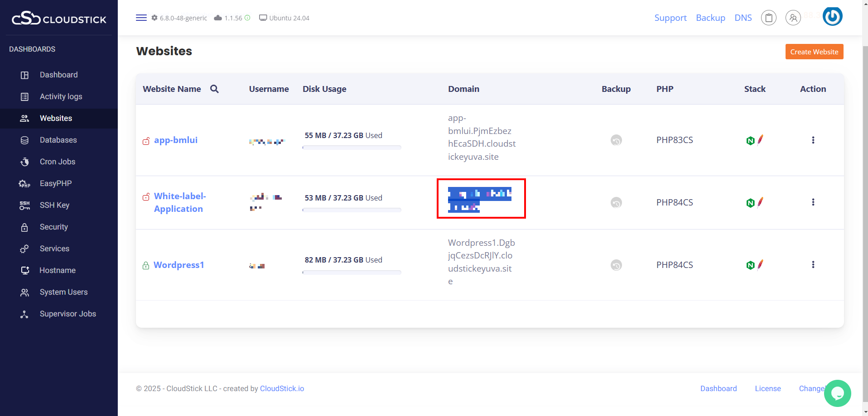Click the unlocked padlock beside app-bmlui
The width and height of the screenshot is (868, 416).
tap(146, 141)
